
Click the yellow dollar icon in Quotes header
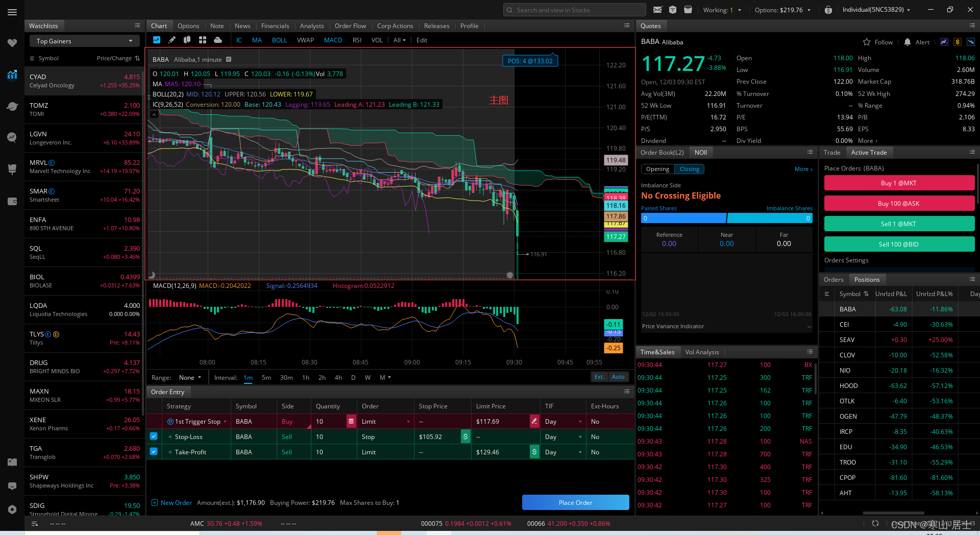(x=958, y=42)
